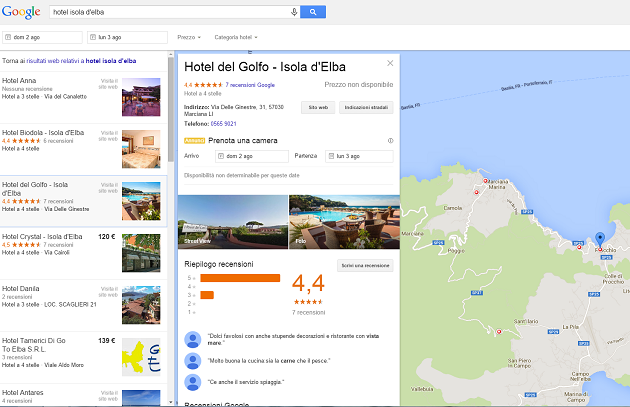
Task: Open calendar icon in top check-in date field
Action: (9, 37)
